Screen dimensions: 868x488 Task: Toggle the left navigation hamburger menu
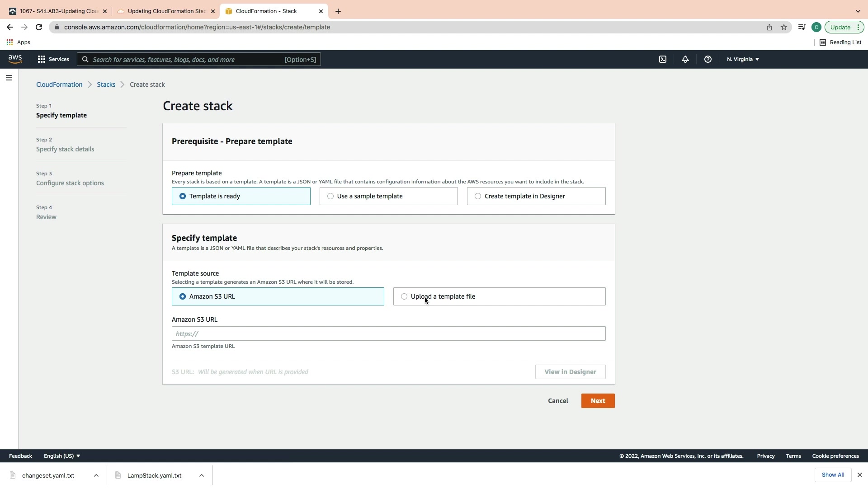tap(9, 78)
